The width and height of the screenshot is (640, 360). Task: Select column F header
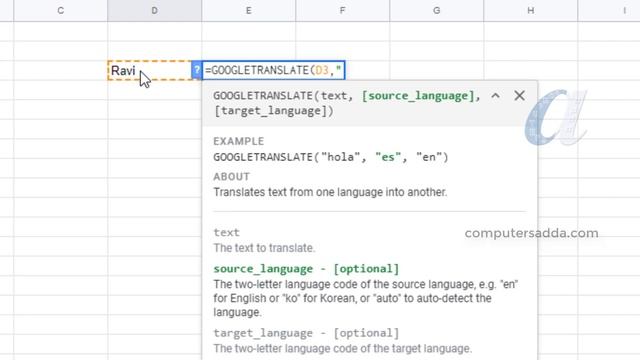(x=342, y=11)
